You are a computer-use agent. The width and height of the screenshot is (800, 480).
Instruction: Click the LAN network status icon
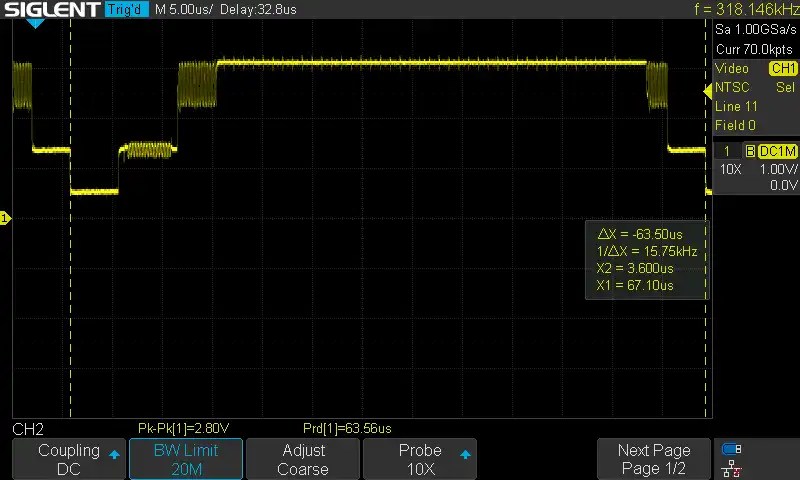pyautogui.click(x=731, y=467)
